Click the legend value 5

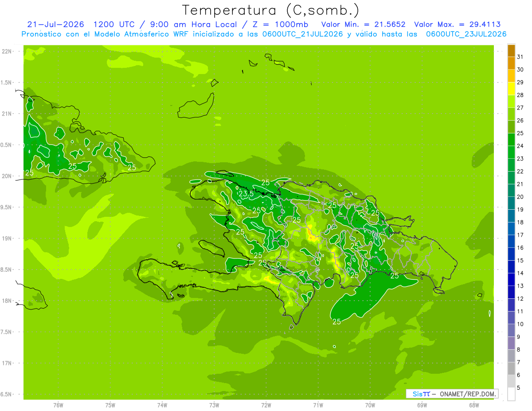[519, 388]
